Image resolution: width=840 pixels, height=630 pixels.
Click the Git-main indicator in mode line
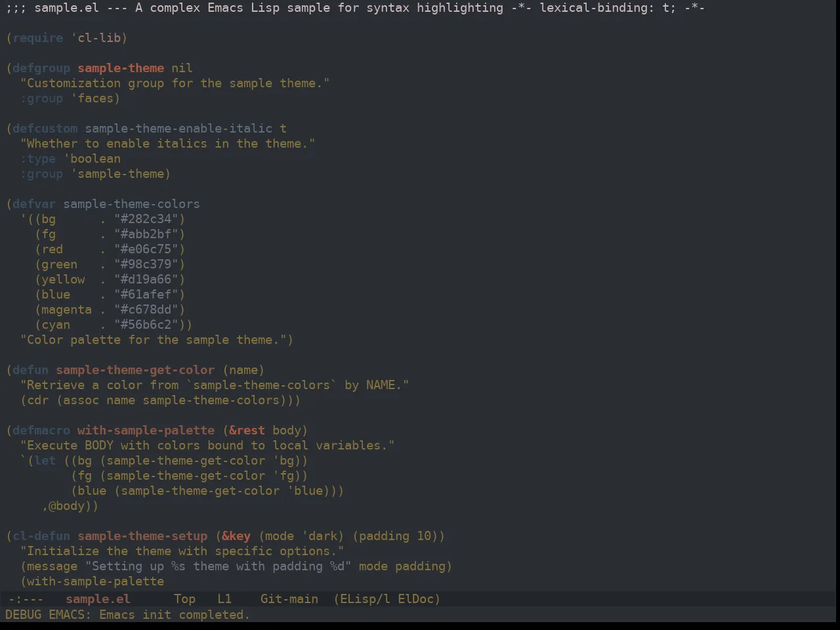tap(289, 598)
